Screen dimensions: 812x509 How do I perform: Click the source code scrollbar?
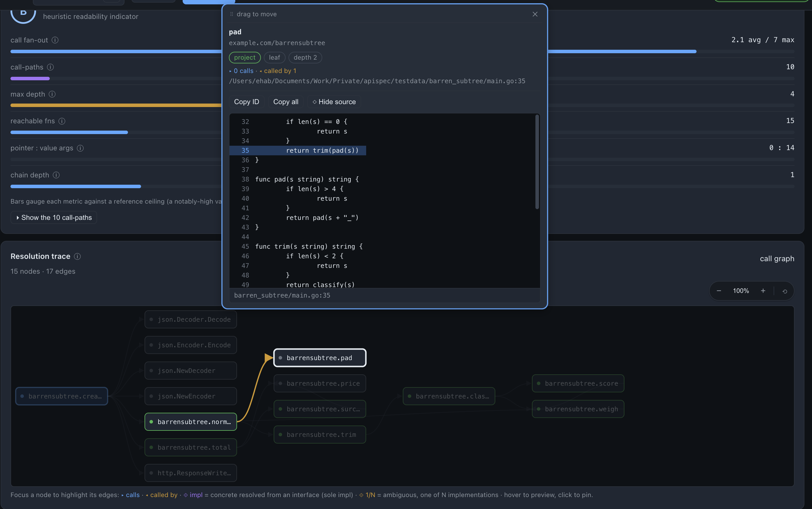(x=537, y=162)
